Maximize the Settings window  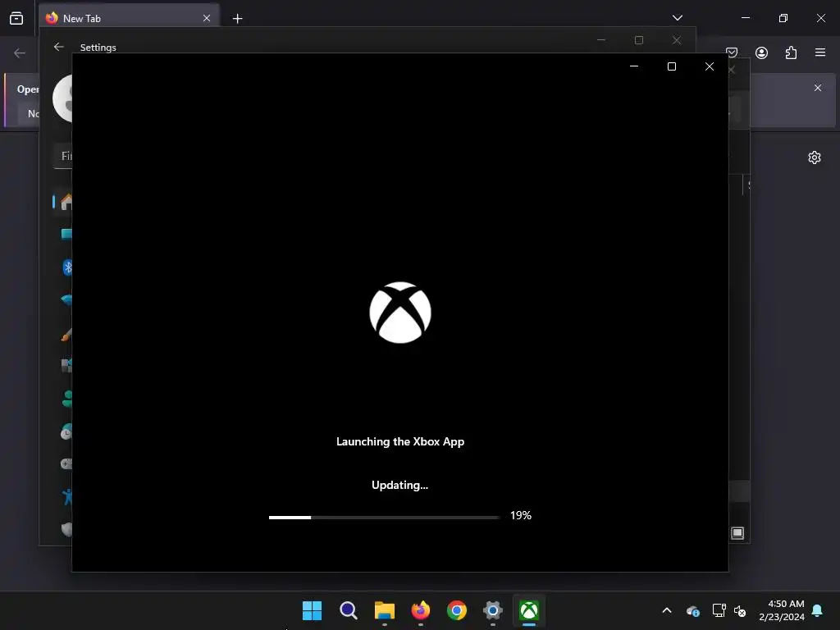point(638,40)
